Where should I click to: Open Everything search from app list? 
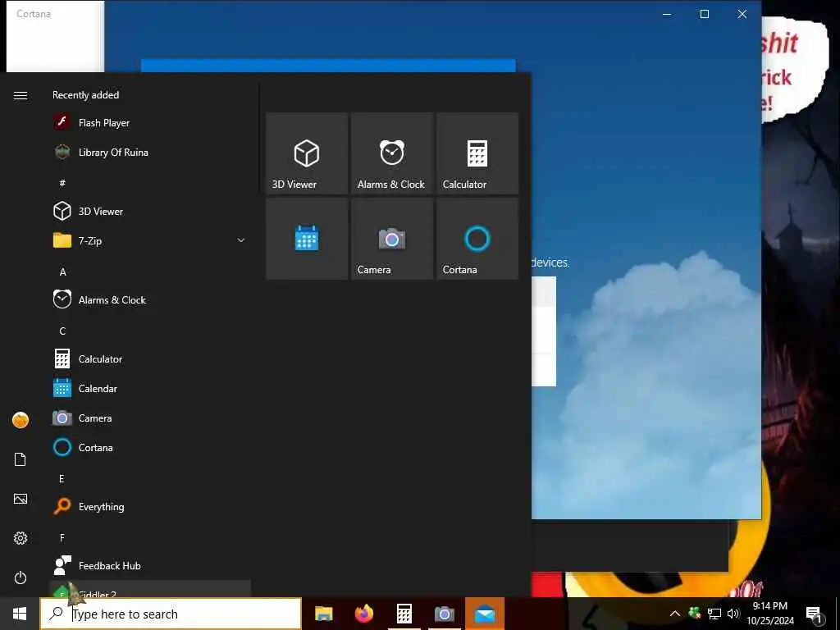click(150, 505)
